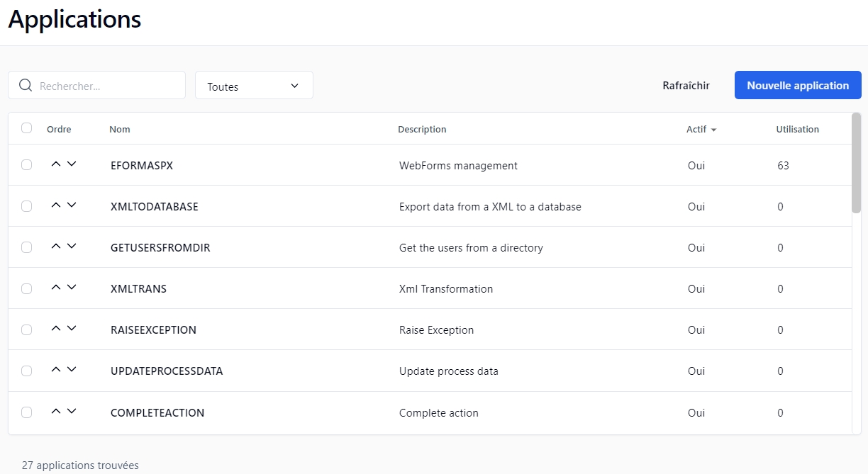Click down arrow for XMLTRANS row
The image size is (868, 474).
[x=72, y=288]
